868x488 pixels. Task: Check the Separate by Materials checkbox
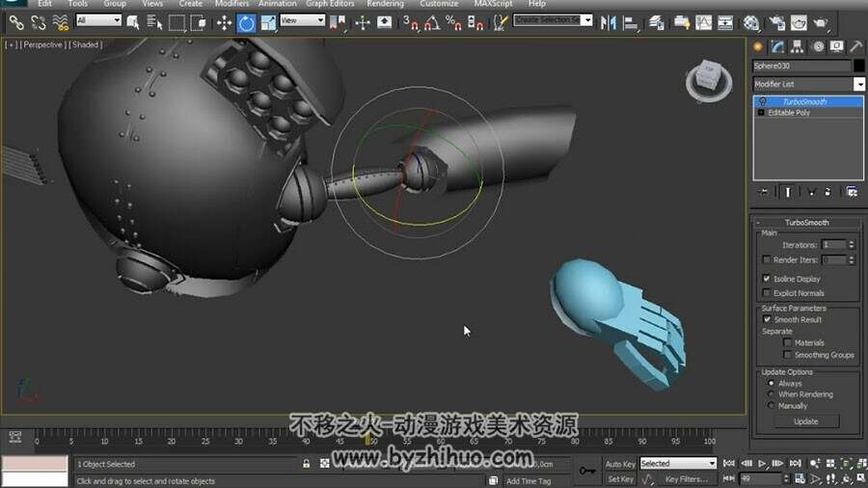(x=788, y=342)
